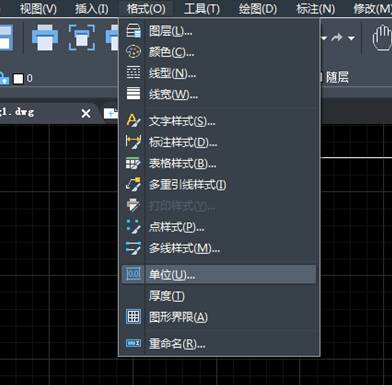Click the text style icon beside 文字样式(S)
The width and height of the screenshot is (392, 385).
pos(133,121)
